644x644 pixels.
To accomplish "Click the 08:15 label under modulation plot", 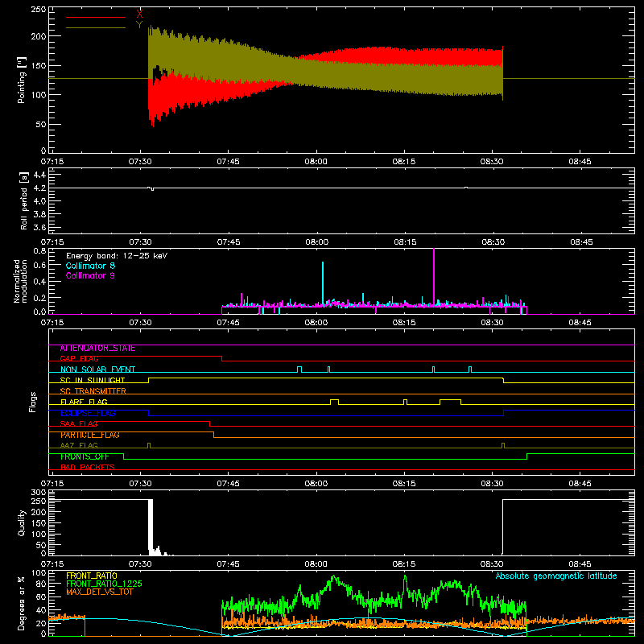I will tap(404, 323).
